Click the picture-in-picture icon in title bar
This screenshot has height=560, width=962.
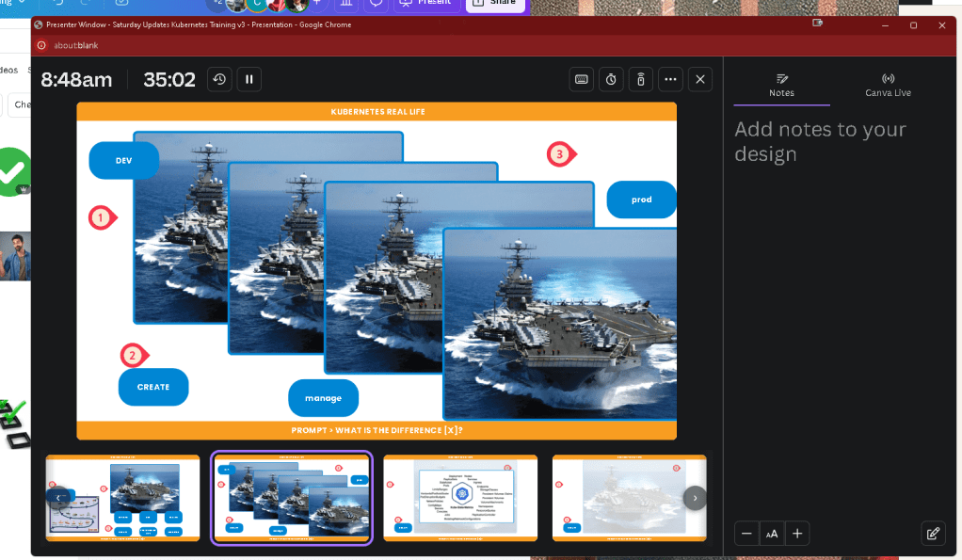pos(817,23)
